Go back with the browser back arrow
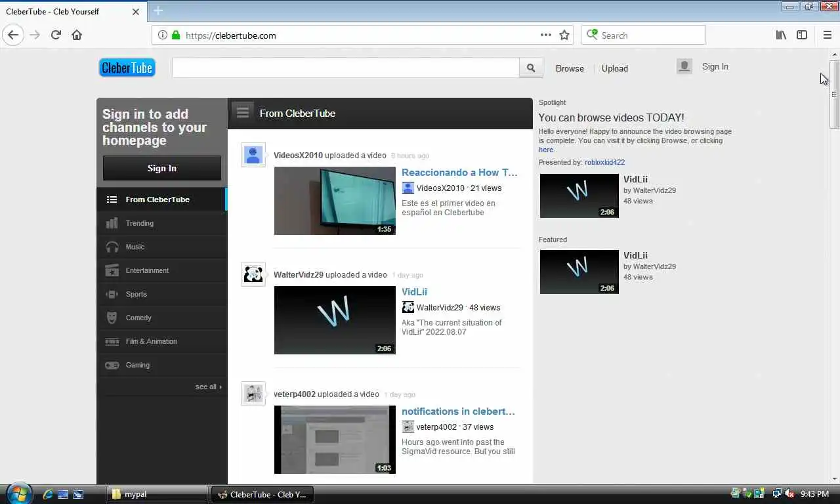This screenshot has height=504, width=840. (x=13, y=35)
